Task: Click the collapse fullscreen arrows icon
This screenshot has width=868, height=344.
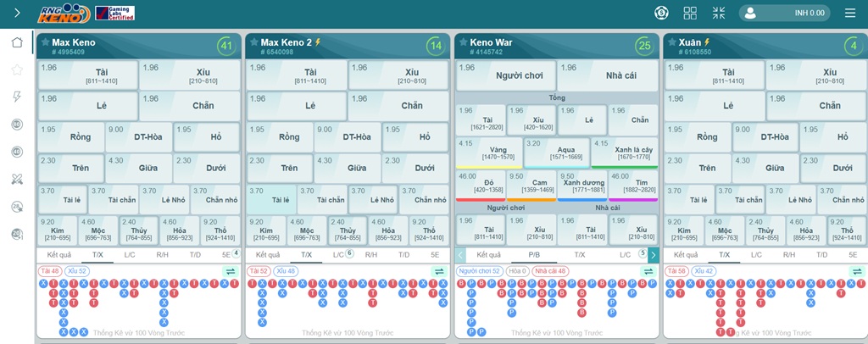Action: [x=718, y=13]
